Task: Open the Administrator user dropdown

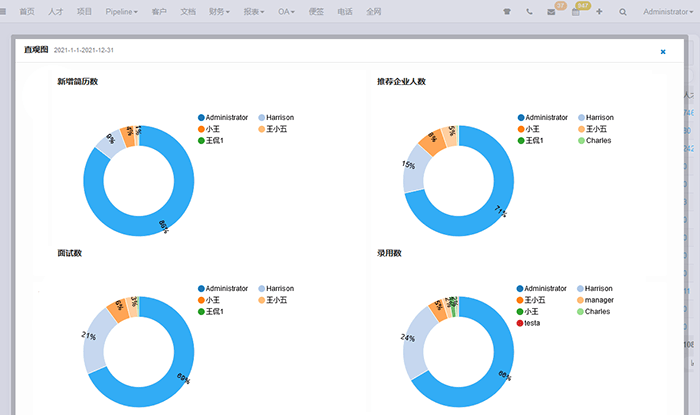Action: tap(670, 12)
